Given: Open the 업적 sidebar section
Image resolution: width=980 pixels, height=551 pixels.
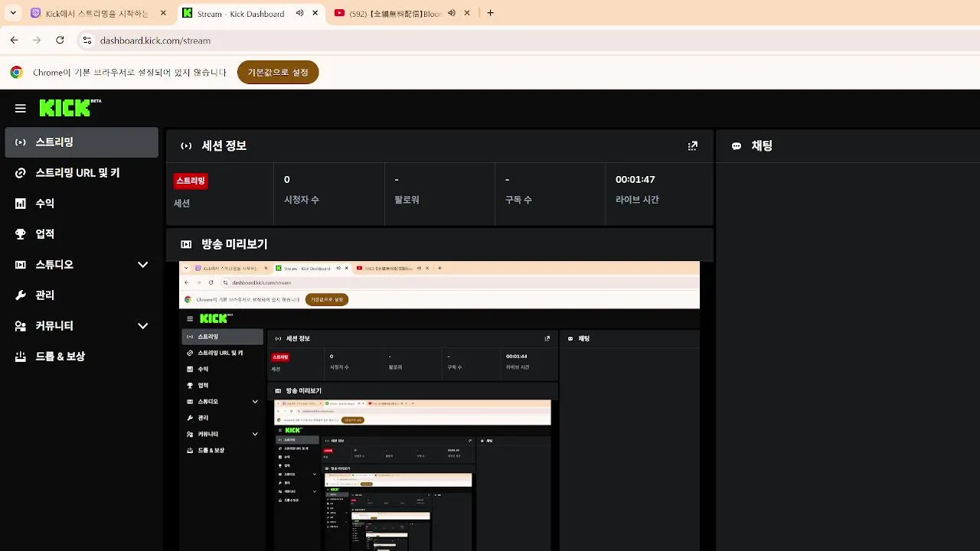Looking at the screenshot, I should click(x=81, y=234).
